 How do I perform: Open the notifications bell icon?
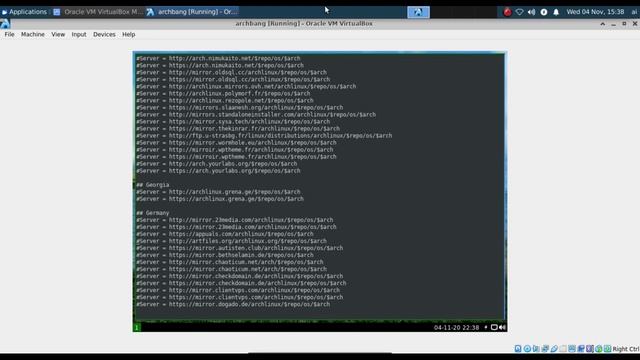pyautogui.click(x=556, y=12)
